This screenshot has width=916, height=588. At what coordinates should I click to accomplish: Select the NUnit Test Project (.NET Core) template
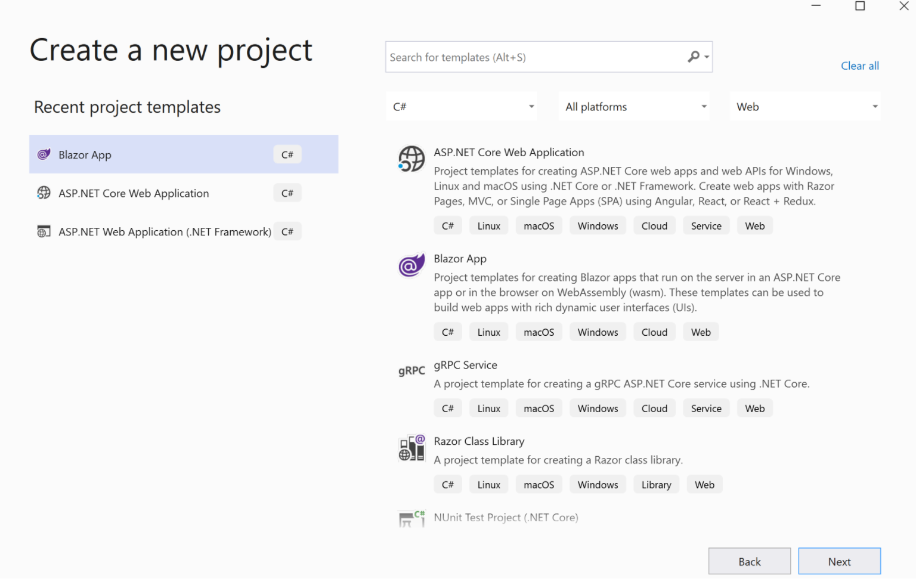pyautogui.click(x=506, y=517)
